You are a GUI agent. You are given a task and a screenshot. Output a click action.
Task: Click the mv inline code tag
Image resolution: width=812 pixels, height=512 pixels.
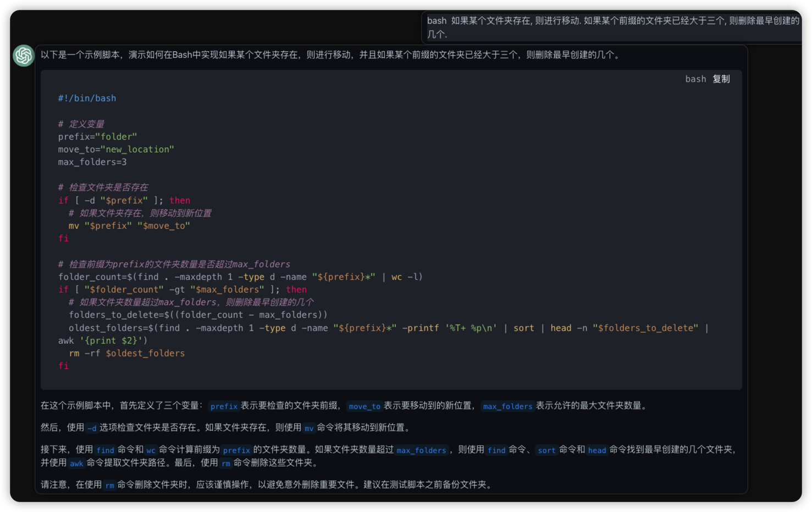tap(309, 428)
